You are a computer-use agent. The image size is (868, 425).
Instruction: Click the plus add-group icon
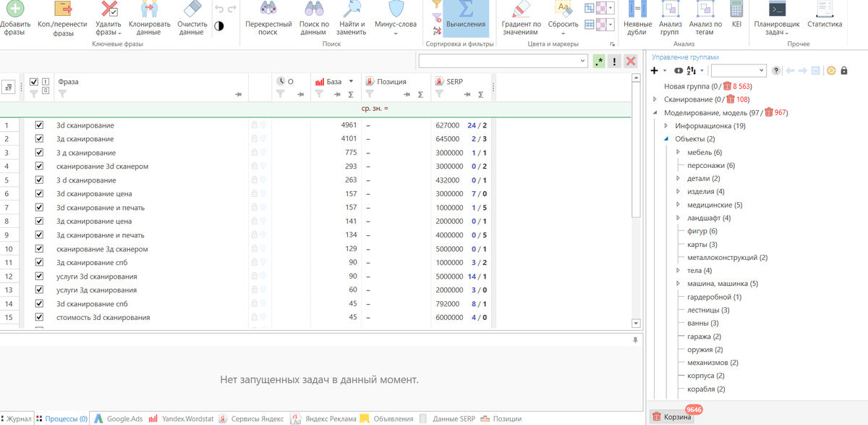[x=655, y=70]
